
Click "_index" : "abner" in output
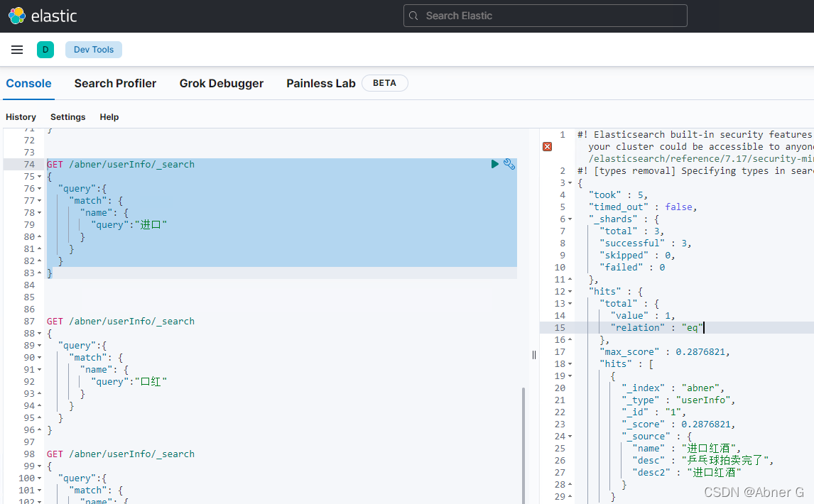673,388
